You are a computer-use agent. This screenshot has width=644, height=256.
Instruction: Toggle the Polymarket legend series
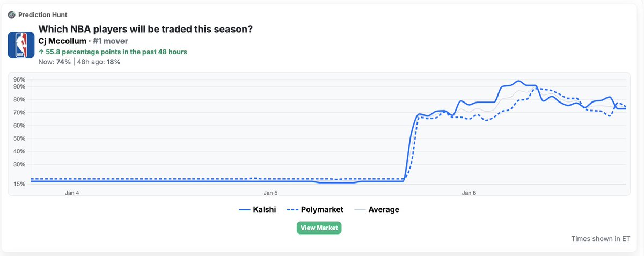coord(315,209)
